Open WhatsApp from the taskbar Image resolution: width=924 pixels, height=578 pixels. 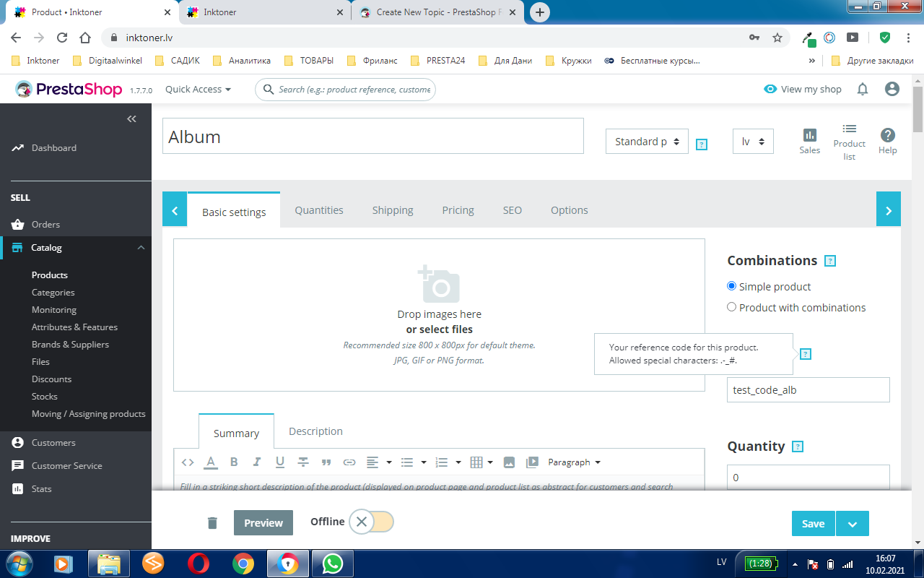point(333,563)
